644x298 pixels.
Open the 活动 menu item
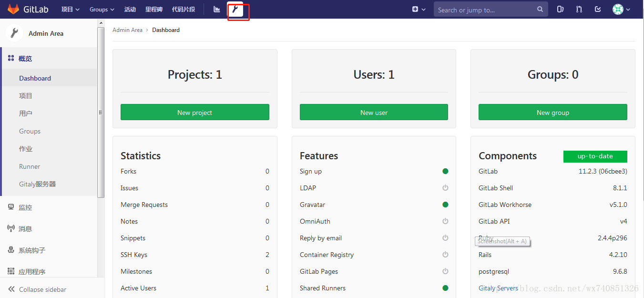pos(130,9)
